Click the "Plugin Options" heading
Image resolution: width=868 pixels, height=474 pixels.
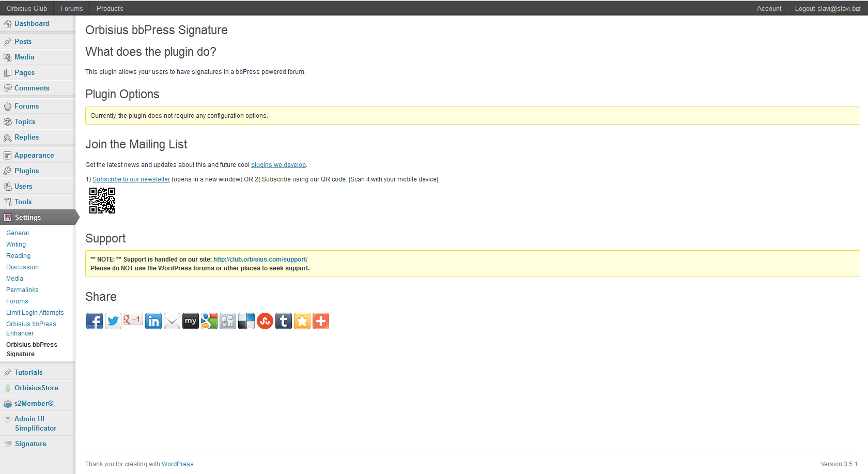pyautogui.click(x=122, y=94)
